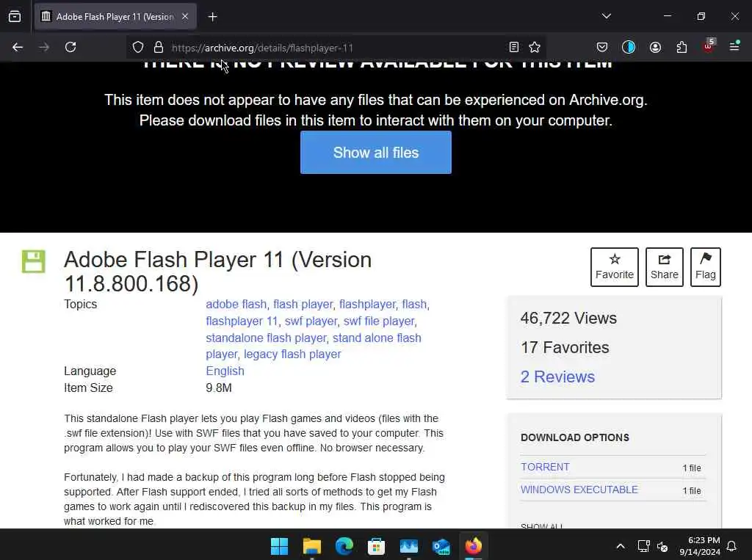This screenshot has height=560, width=752.
Task: Click the Firefox icon on the taskbar
Action: pos(474,545)
